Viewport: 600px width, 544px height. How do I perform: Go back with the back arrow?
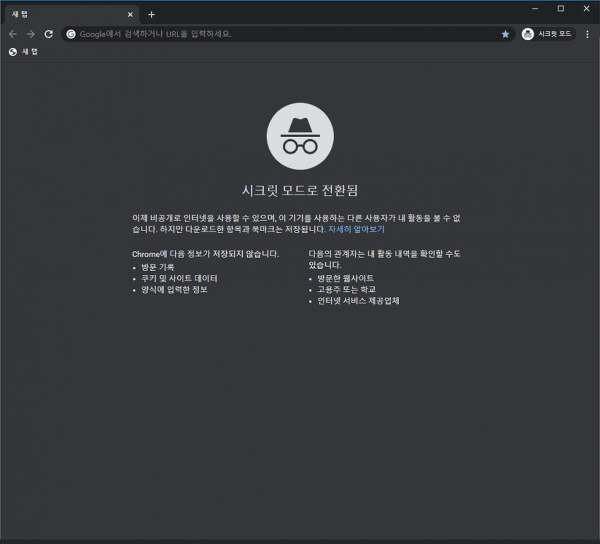click(x=13, y=34)
